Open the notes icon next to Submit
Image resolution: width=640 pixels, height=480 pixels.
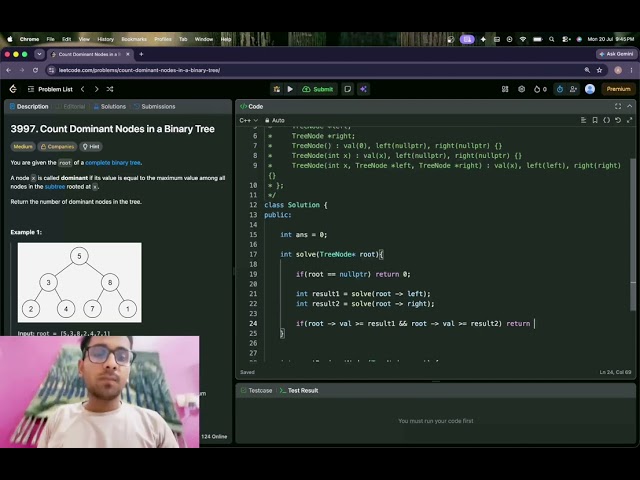click(x=347, y=89)
